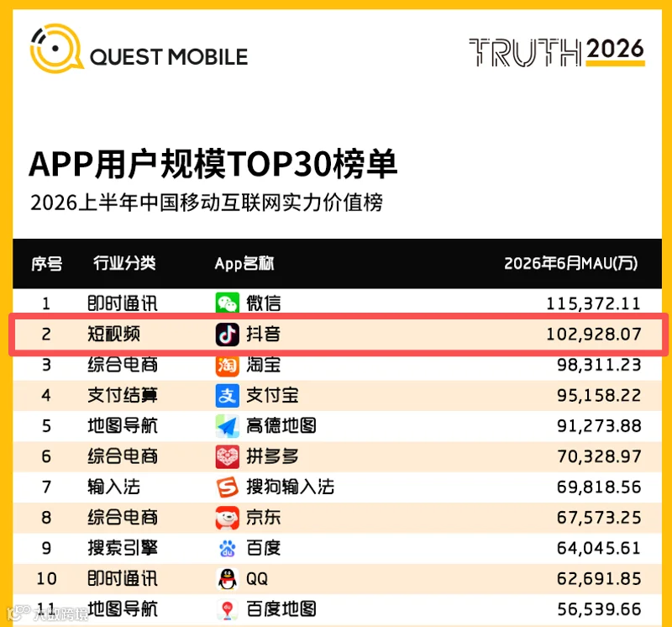Click the app name 百度地图
672x627 pixels.
(x=281, y=609)
